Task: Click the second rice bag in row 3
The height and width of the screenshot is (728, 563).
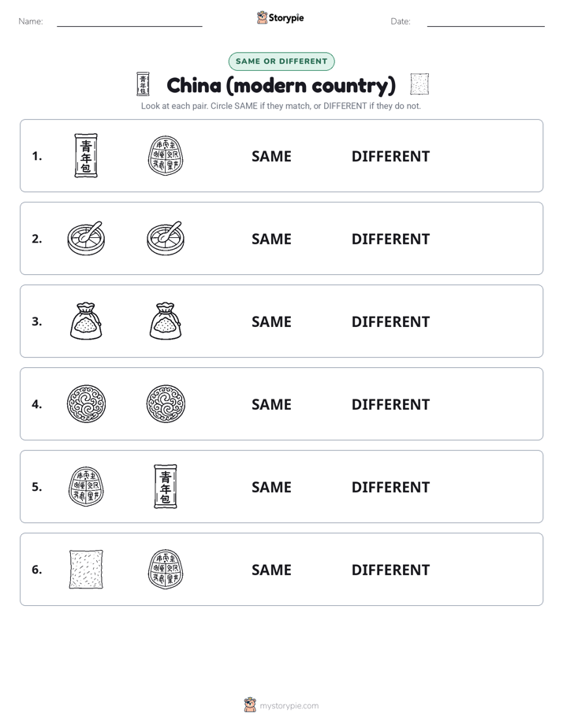Action: click(x=166, y=321)
